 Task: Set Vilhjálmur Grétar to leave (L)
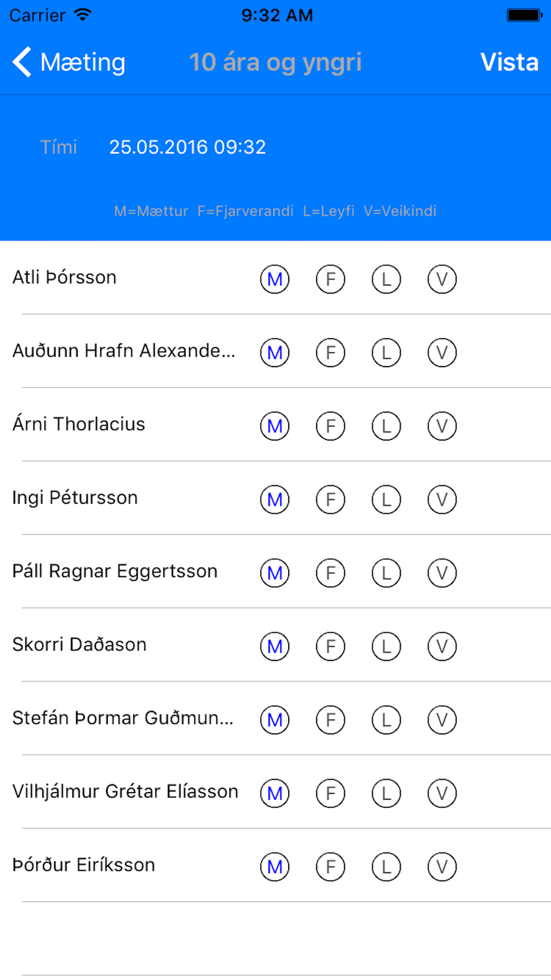coord(386,793)
